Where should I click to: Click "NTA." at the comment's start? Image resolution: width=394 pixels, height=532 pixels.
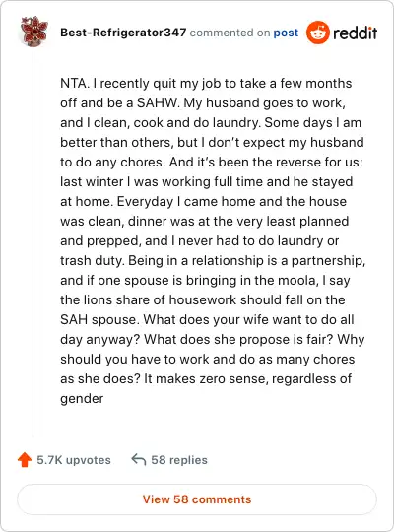75,83
